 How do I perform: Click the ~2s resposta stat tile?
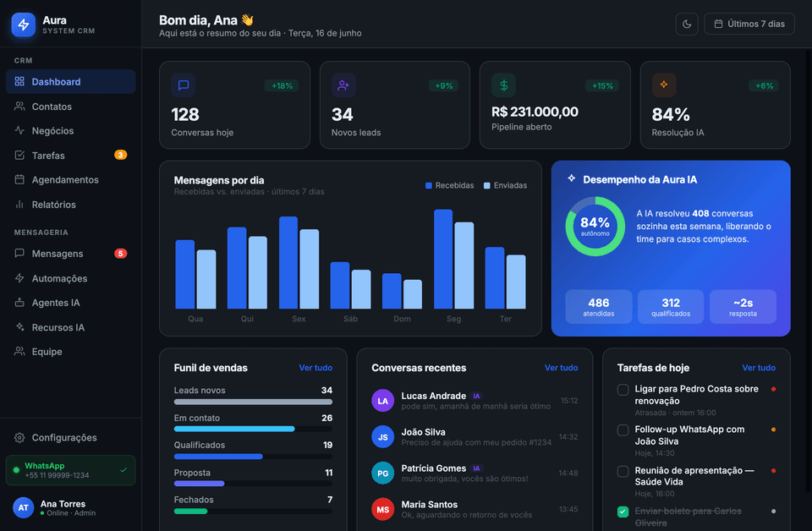[743, 306]
